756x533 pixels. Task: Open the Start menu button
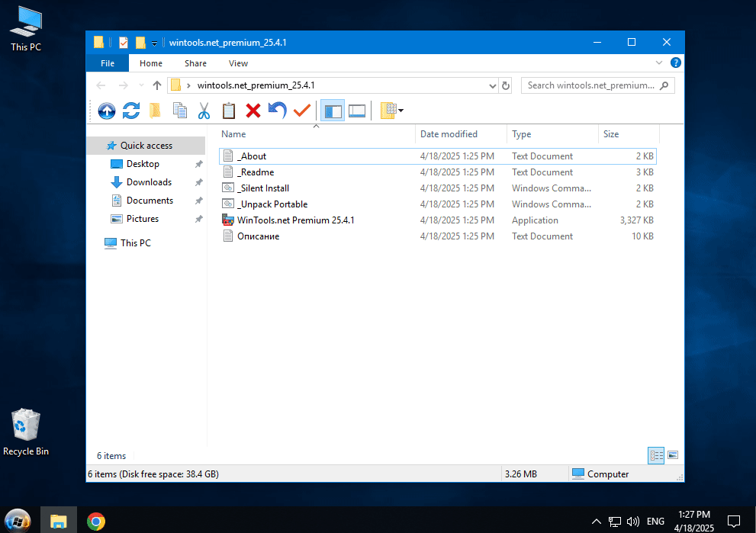tap(18, 522)
